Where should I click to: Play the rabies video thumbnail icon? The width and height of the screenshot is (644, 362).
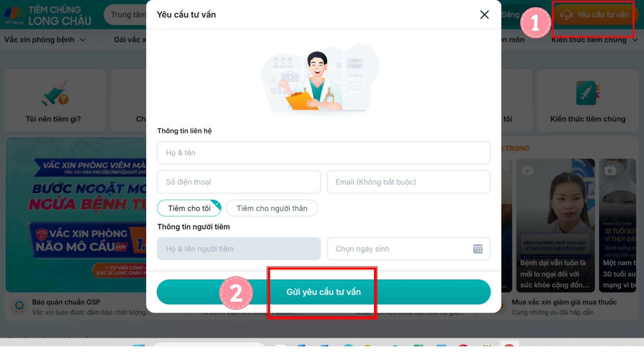527,170
